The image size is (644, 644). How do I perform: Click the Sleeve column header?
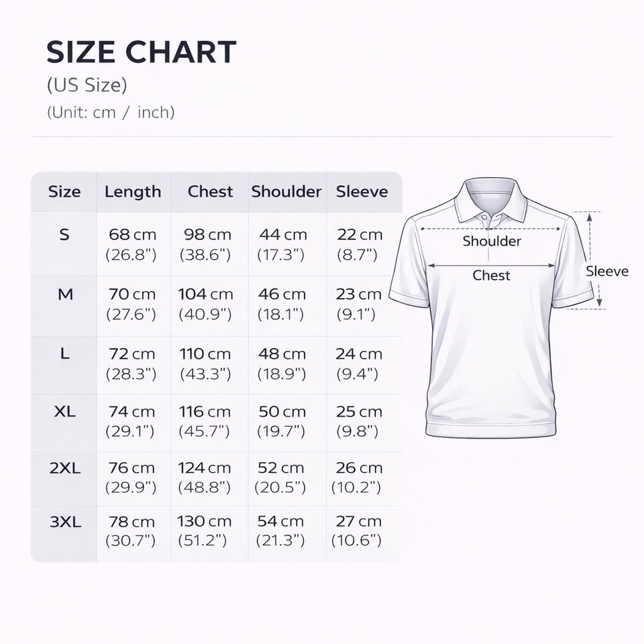click(362, 192)
